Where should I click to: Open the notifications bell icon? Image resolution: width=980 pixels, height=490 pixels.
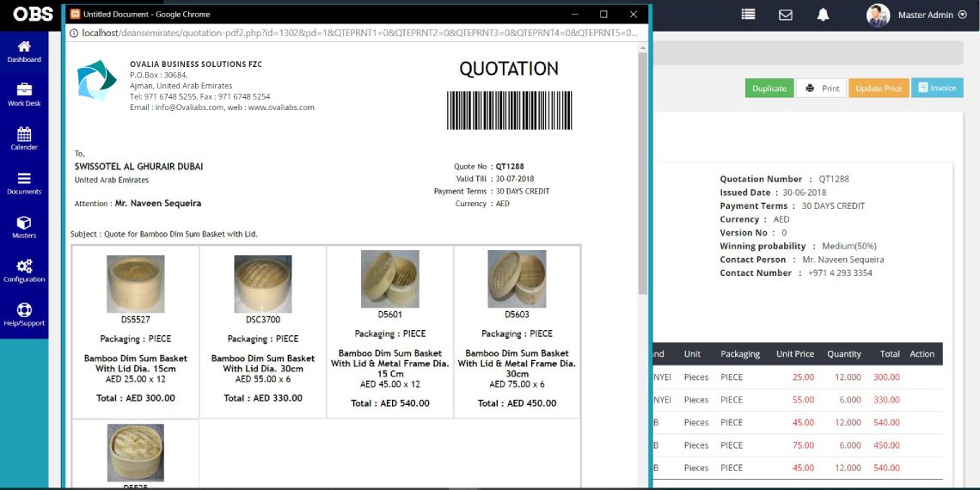click(823, 15)
